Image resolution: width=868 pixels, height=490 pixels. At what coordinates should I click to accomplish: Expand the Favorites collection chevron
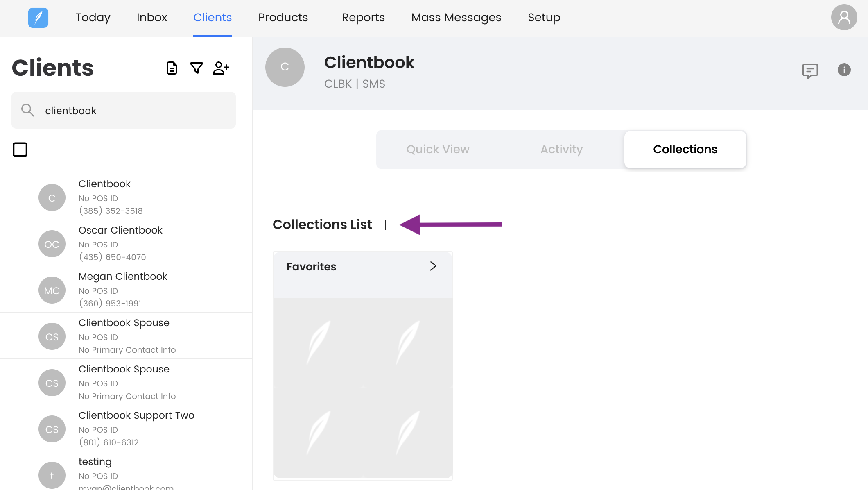click(x=433, y=266)
